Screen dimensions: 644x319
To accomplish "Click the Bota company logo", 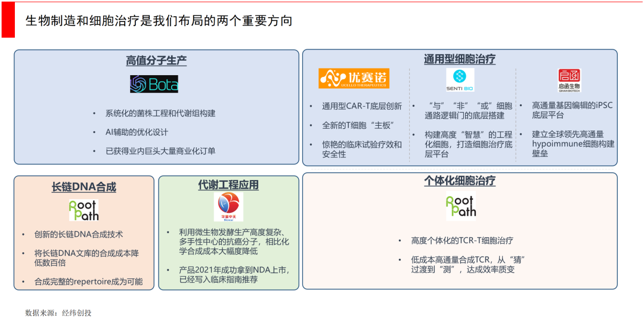I will coord(154,84).
